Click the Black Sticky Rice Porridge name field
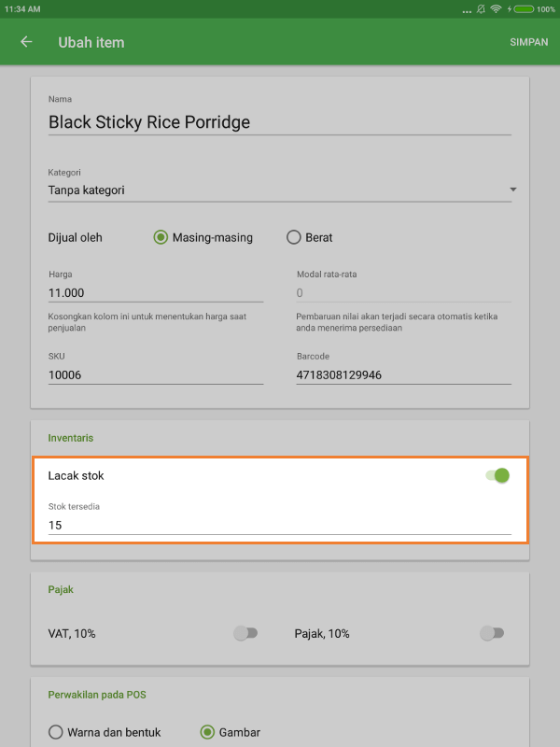 [278, 122]
